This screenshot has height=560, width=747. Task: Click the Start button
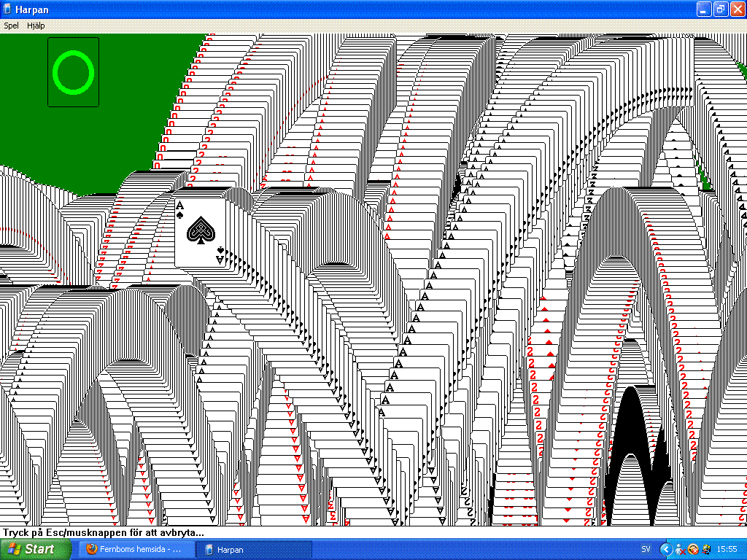(36, 549)
